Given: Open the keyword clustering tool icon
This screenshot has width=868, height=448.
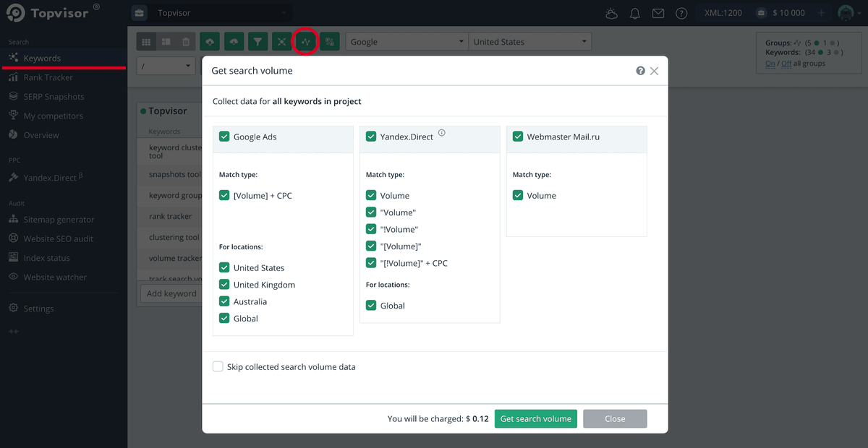Looking at the screenshot, I should tap(281, 42).
